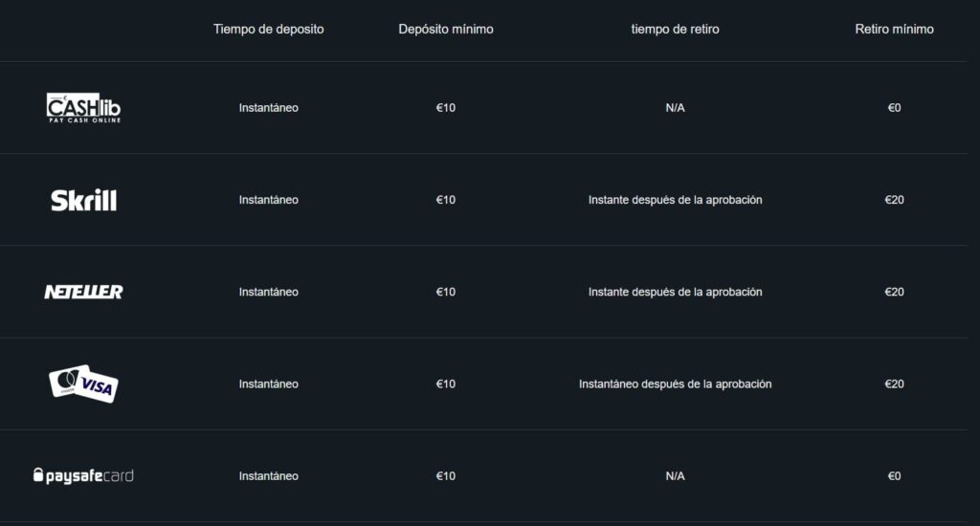
Task: Click the 'Depósito mínimo' column header
Action: click(x=446, y=29)
